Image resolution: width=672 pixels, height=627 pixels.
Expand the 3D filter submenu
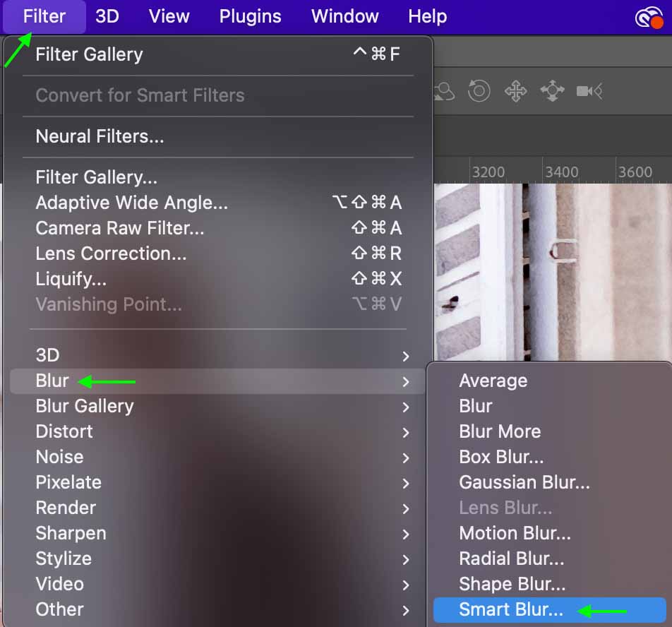(x=218, y=355)
